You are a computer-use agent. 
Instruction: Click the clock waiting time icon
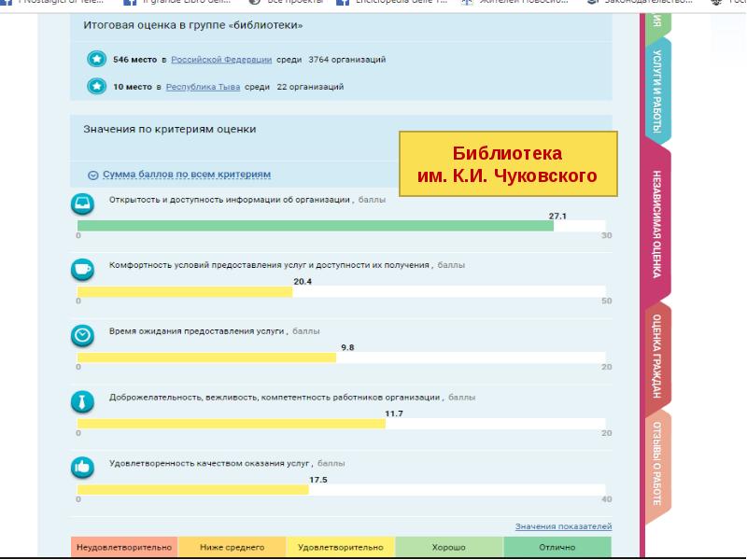(x=83, y=334)
